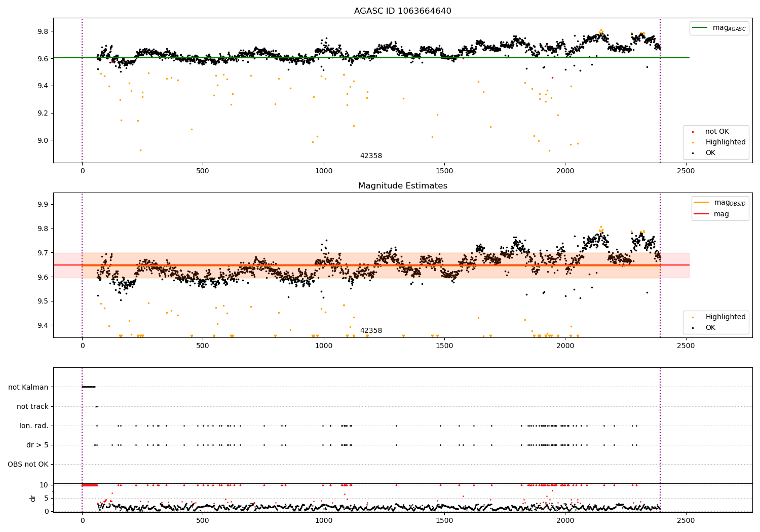Click the 'mag' legend label in middle plot

point(721,214)
